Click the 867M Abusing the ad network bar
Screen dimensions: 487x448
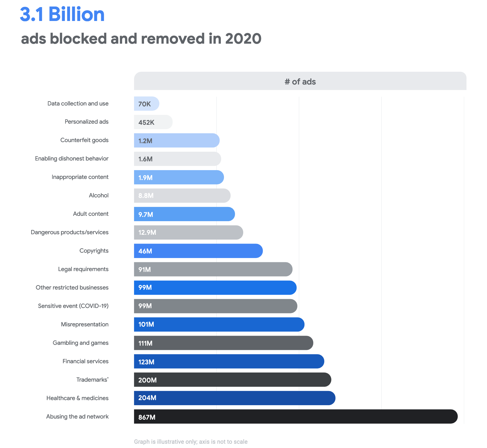295,417
